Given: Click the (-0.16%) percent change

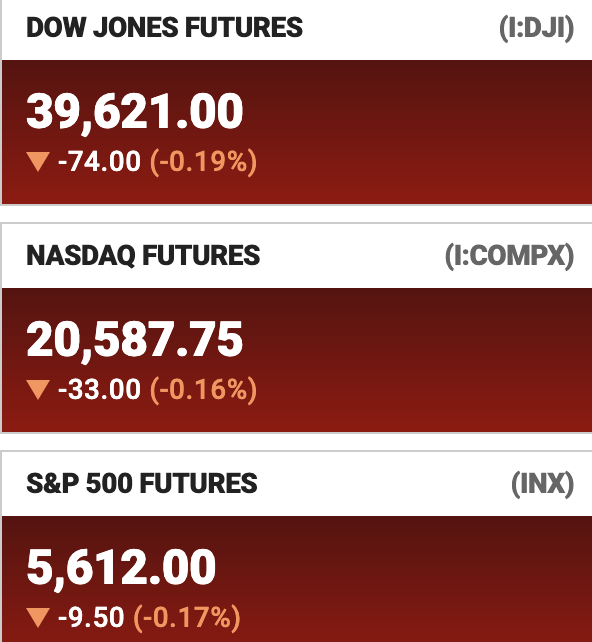Looking at the screenshot, I should click(203, 390).
